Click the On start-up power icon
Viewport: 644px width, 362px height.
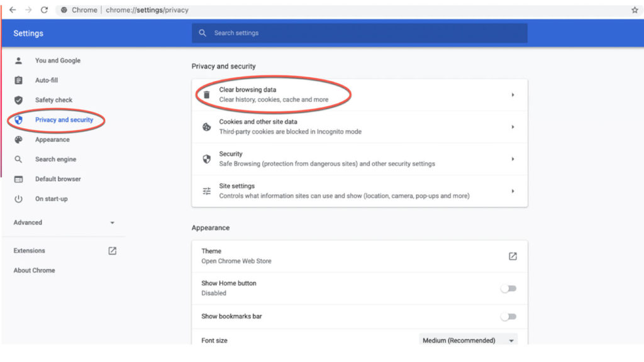click(x=18, y=199)
